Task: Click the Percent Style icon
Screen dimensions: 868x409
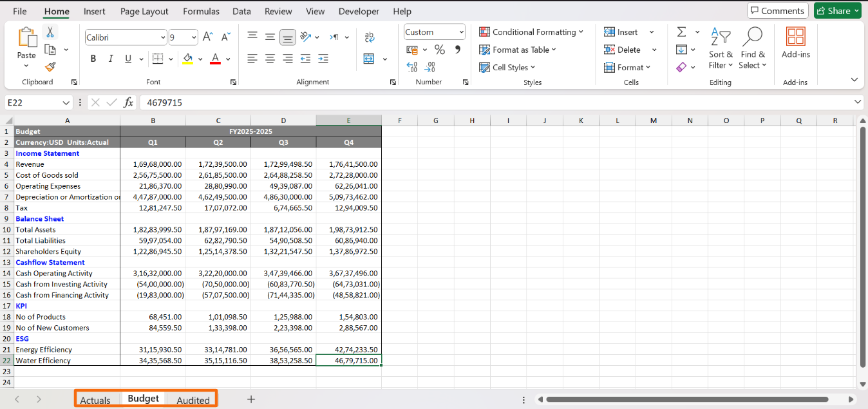Action: pyautogui.click(x=440, y=50)
